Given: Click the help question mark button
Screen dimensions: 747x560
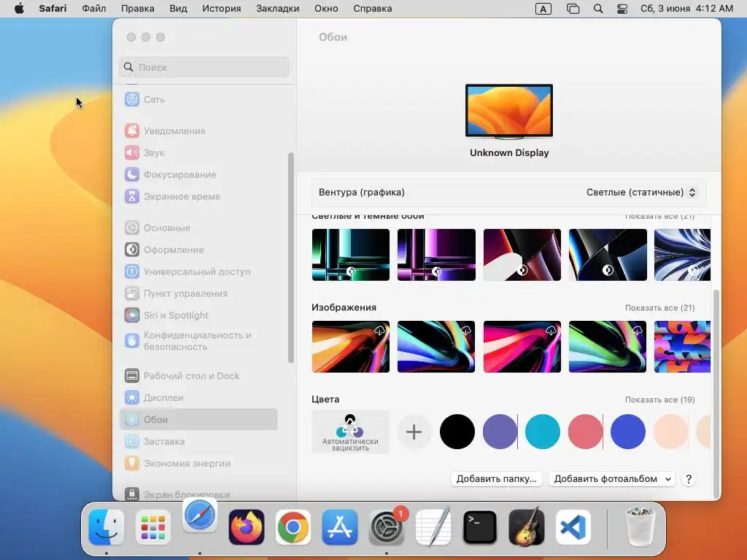Looking at the screenshot, I should pyautogui.click(x=689, y=479).
